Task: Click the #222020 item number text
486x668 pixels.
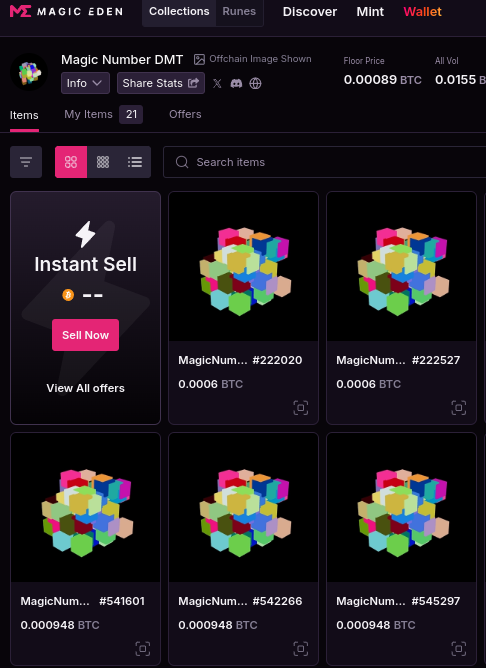Action: pos(277,360)
